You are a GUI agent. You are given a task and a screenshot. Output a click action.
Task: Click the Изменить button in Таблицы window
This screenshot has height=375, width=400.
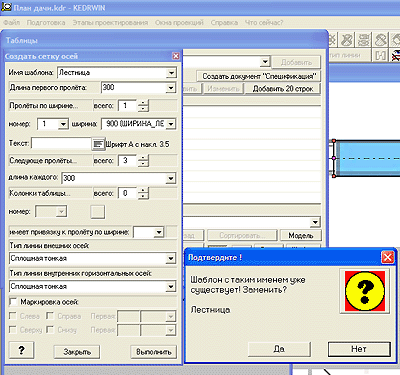[x=223, y=89]
